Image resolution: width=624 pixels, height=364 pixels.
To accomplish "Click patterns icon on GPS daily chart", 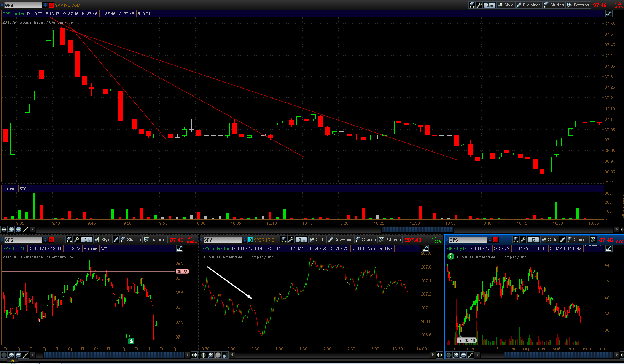I will (x=593, y=240).
